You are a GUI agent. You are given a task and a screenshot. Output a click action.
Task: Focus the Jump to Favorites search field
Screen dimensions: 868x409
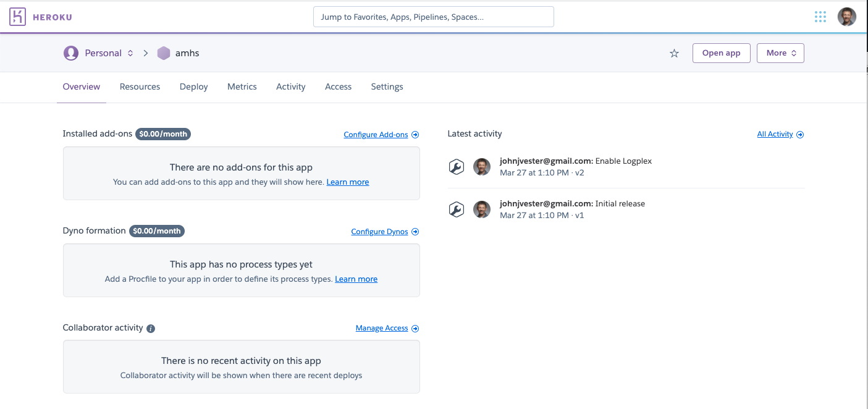[x=433, y=17]
